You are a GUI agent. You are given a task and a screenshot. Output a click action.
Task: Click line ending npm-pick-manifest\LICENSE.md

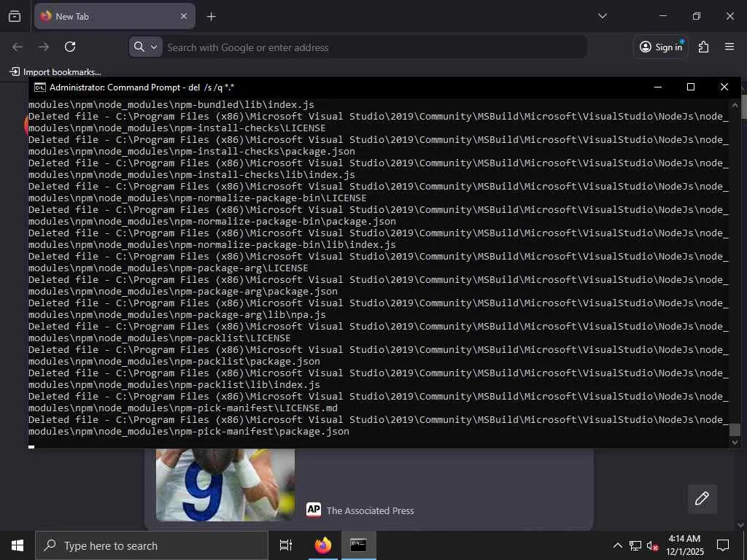[183, 408]
